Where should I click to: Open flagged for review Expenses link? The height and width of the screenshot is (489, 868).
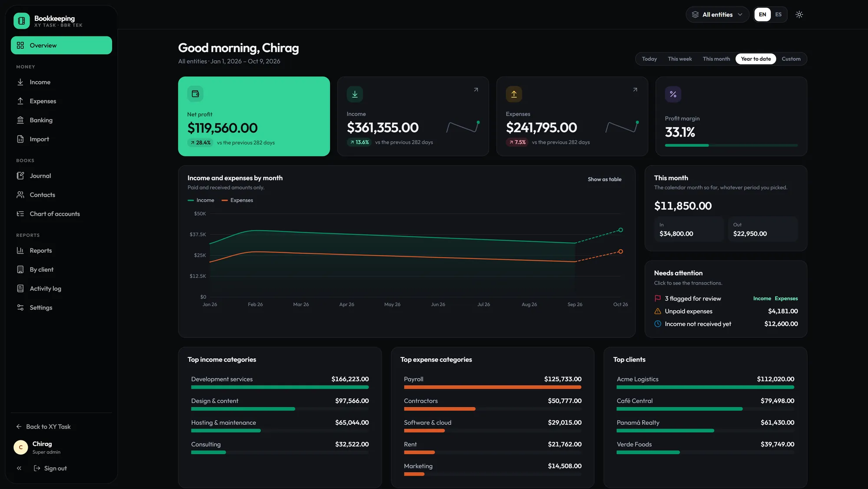pos(786,299)
